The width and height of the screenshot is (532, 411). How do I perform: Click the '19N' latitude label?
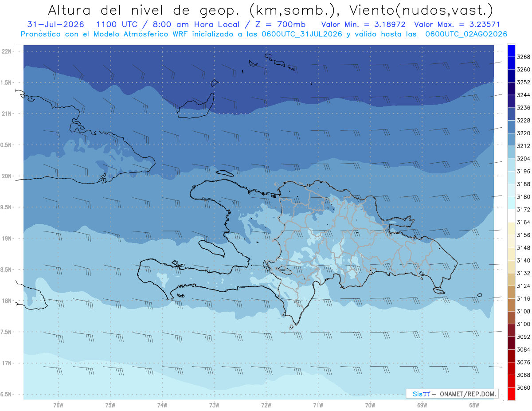7,239
